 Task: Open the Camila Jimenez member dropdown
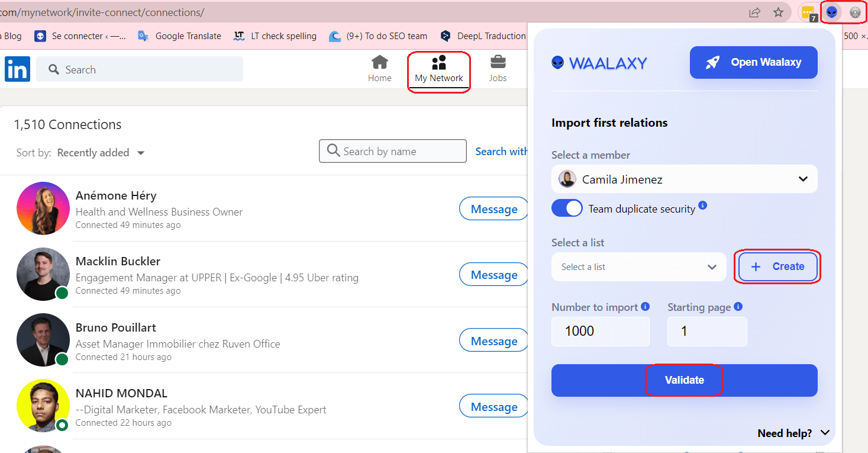685,179
